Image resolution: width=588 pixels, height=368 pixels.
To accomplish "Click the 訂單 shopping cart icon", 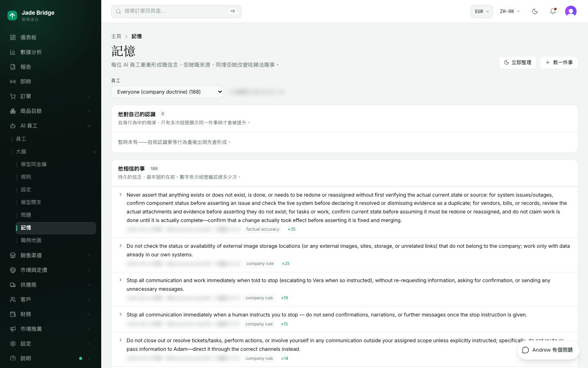I will coord(13,96).
